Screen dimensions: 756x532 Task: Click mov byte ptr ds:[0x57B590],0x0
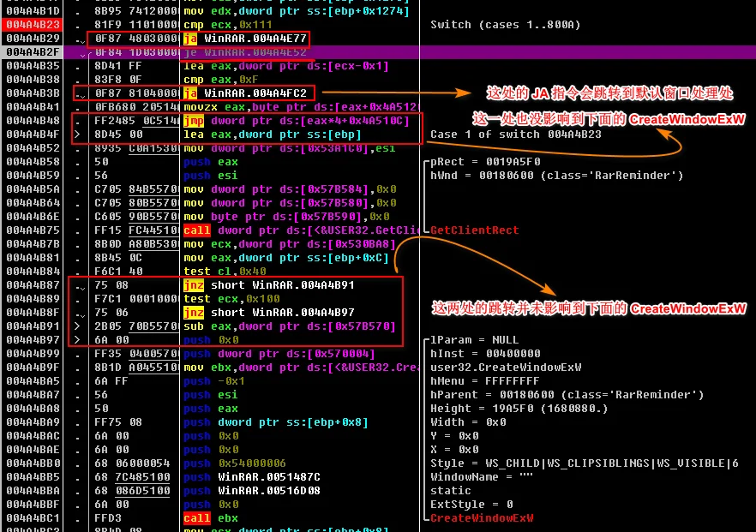(x=286, y=217)
